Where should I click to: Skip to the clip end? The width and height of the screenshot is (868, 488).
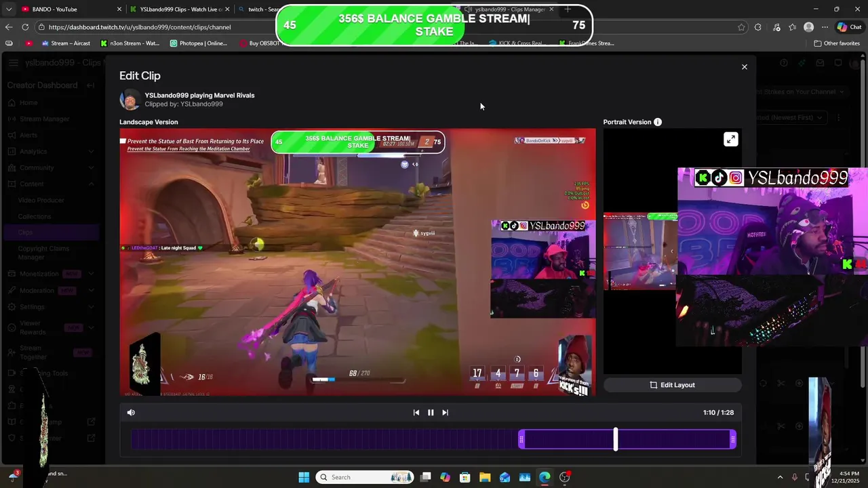[445, 412]
